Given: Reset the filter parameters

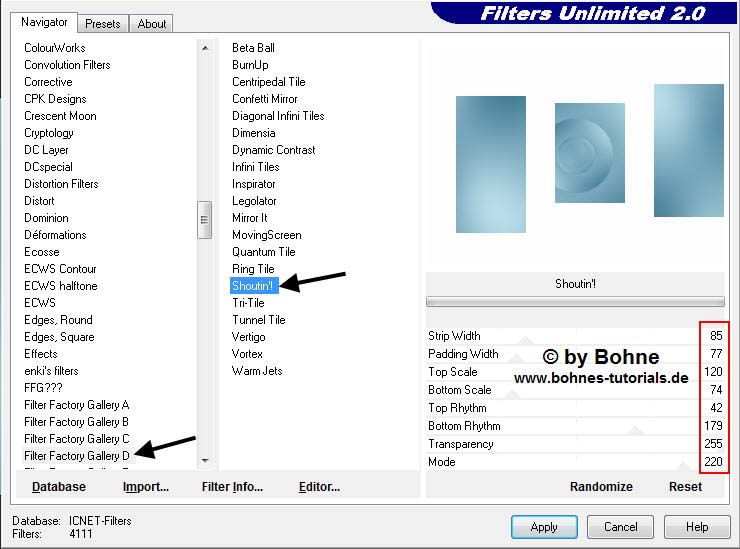Looking at the screenshot, I should click(685, 486).
